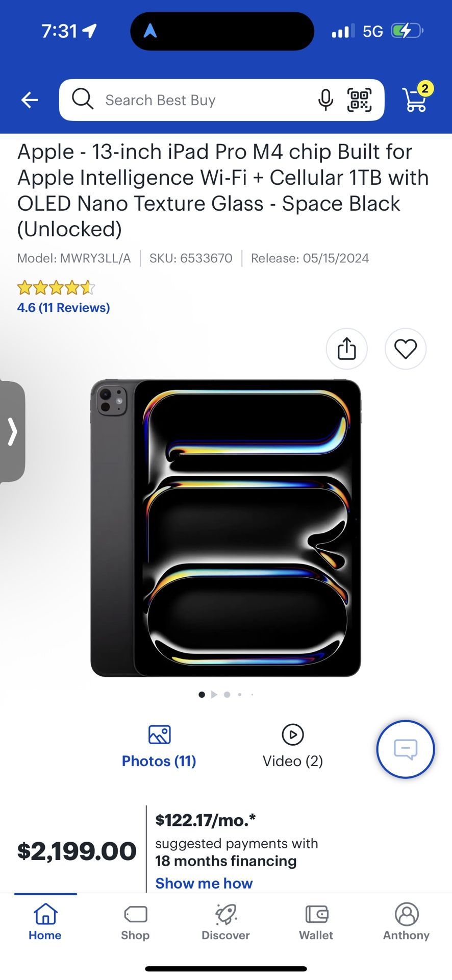Switch to the Shop tab
The image size is (452, 980).
pos(135,922)
